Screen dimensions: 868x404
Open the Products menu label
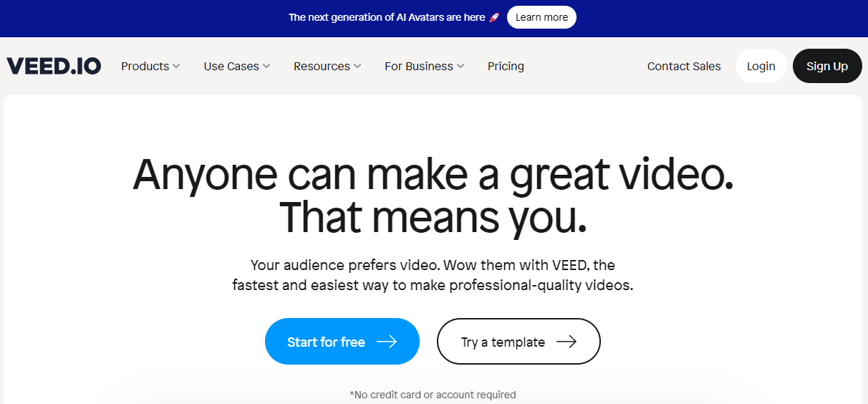click(145, 66)
